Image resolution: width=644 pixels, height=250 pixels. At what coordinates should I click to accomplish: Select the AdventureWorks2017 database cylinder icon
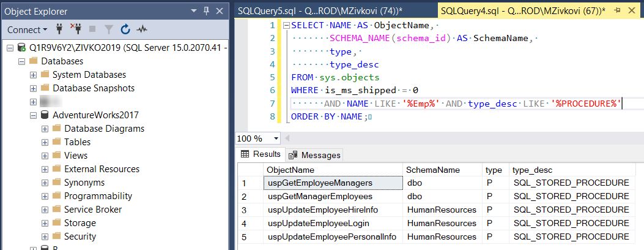tap(45, 115)
